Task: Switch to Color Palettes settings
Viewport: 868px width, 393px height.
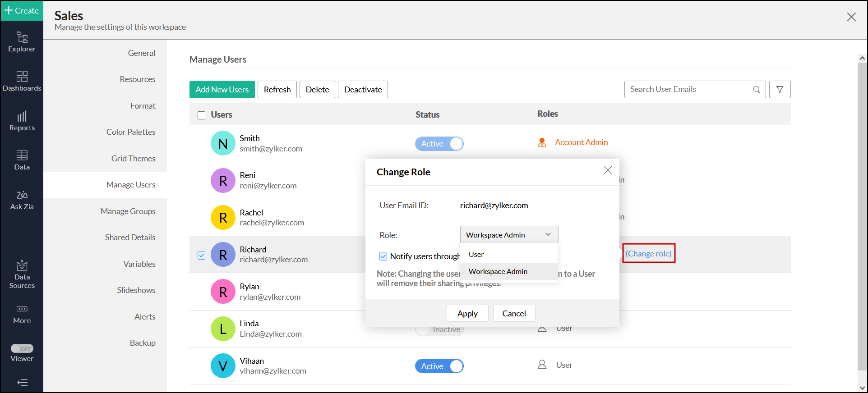Action: pos(131,132)
